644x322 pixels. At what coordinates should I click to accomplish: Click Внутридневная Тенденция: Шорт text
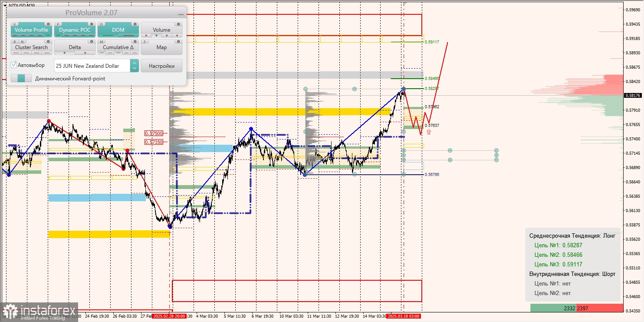572,274
